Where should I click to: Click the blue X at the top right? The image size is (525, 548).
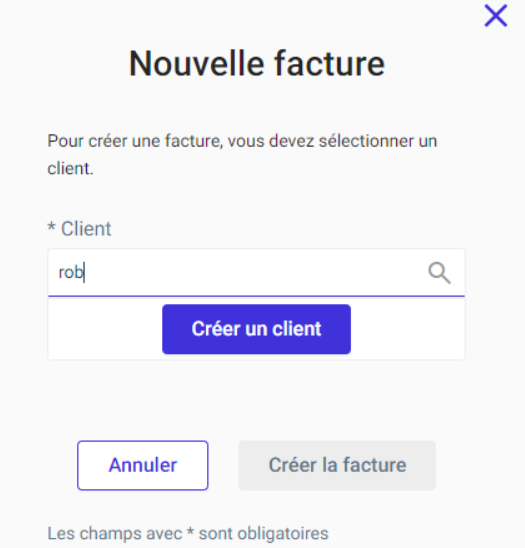496,15
